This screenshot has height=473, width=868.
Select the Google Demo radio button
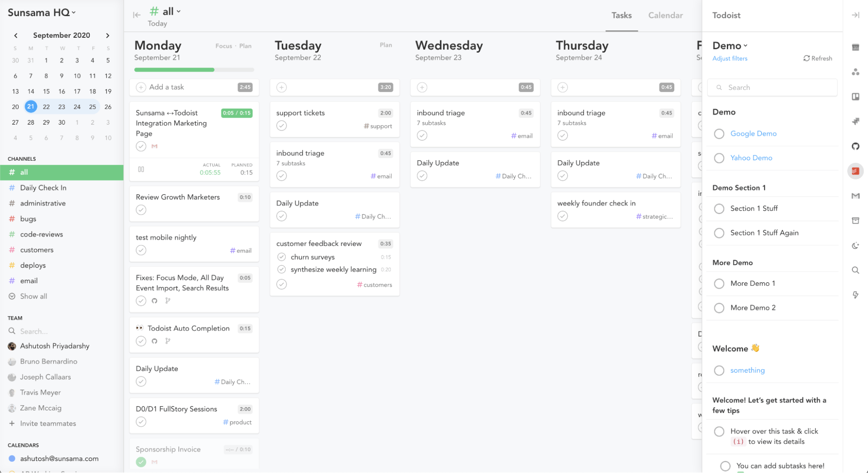[719, 134]
